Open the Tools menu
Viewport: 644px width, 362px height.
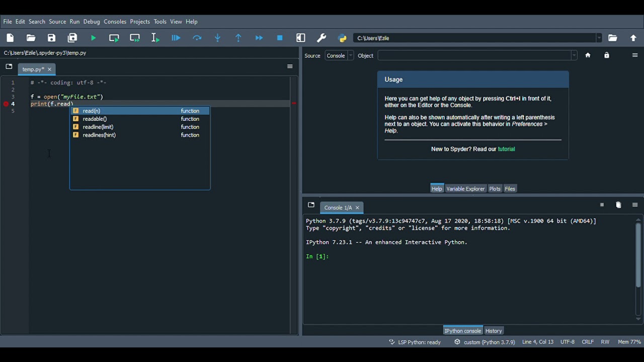click(160, 22)
